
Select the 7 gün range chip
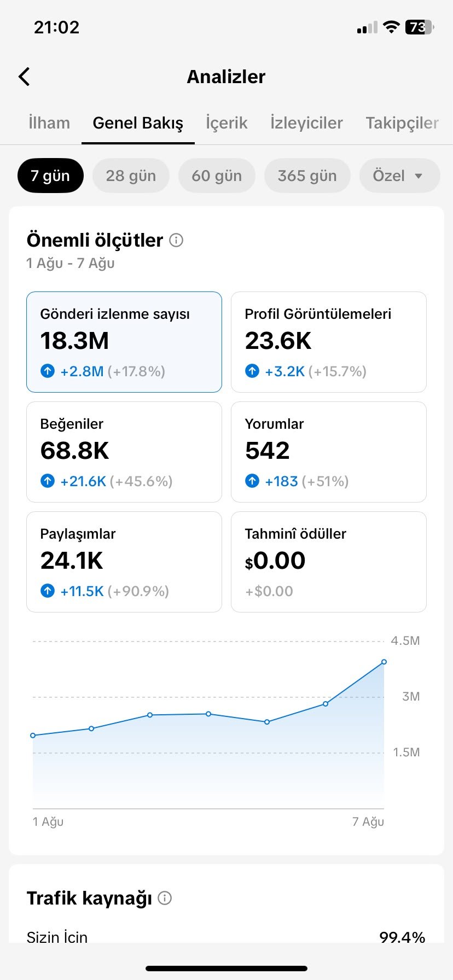[50, 176]
